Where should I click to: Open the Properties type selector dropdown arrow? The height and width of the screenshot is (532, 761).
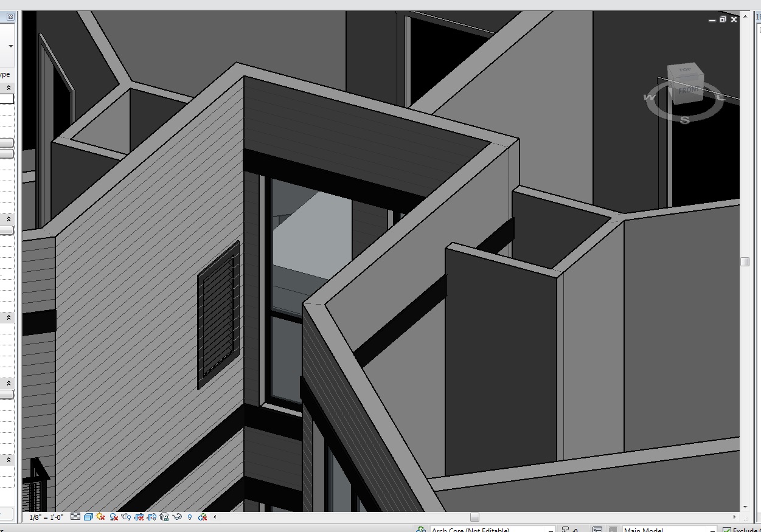(10, 46)
